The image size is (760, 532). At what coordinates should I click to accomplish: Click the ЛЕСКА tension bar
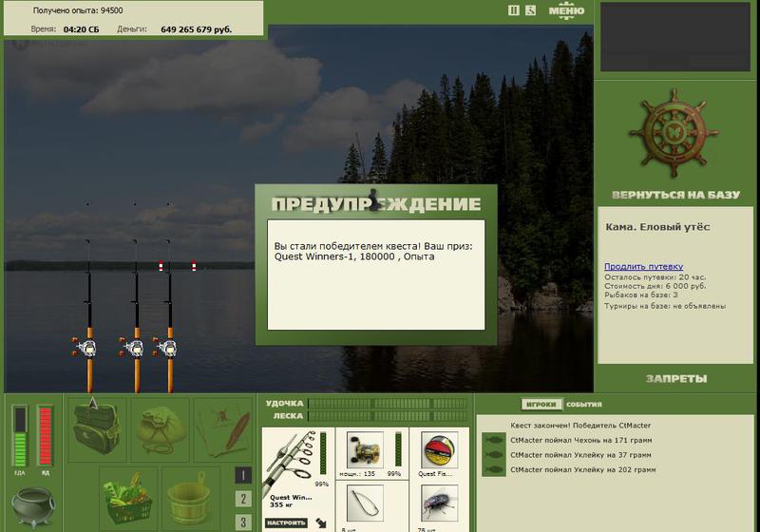(x=388, y=416)
